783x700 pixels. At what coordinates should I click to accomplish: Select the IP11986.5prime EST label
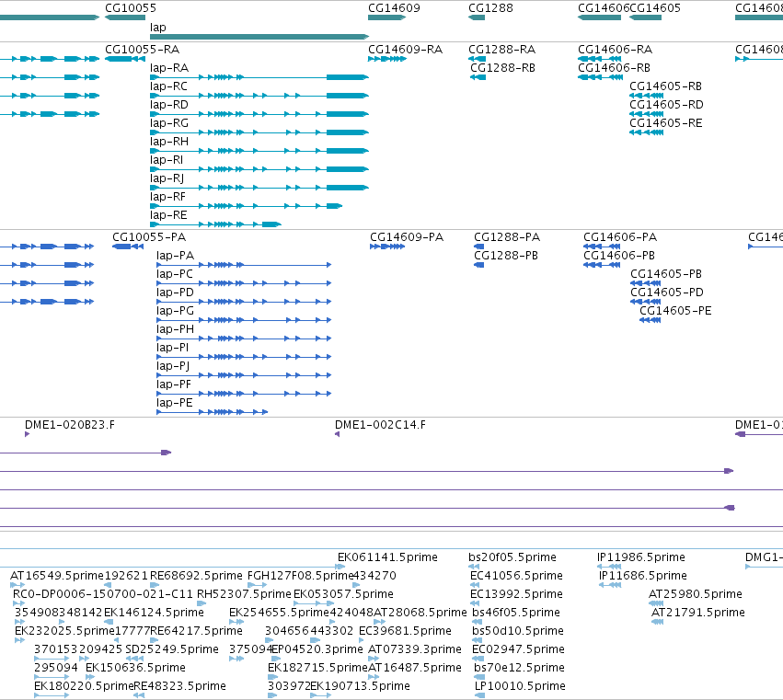click(x=641, y=557)
